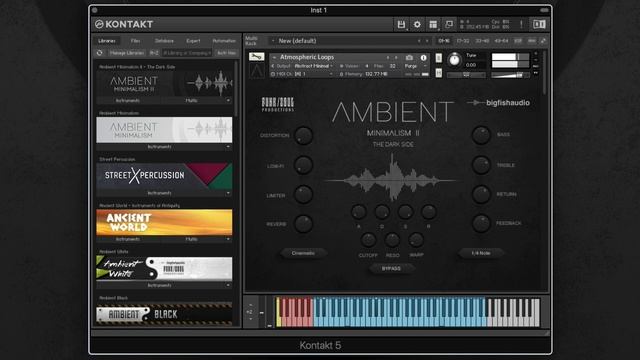
Task: Click the libraries refresh icon
Action: [x=100, y=53]
